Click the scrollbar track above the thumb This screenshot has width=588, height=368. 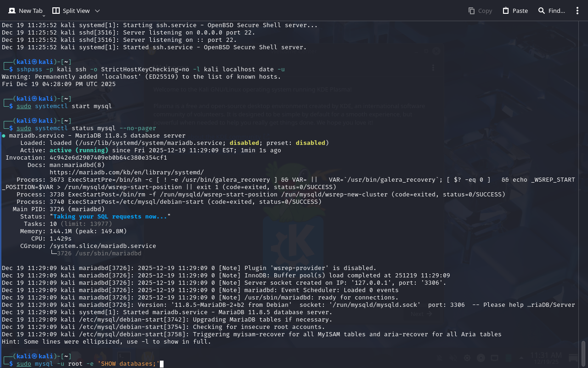[583, 184]
